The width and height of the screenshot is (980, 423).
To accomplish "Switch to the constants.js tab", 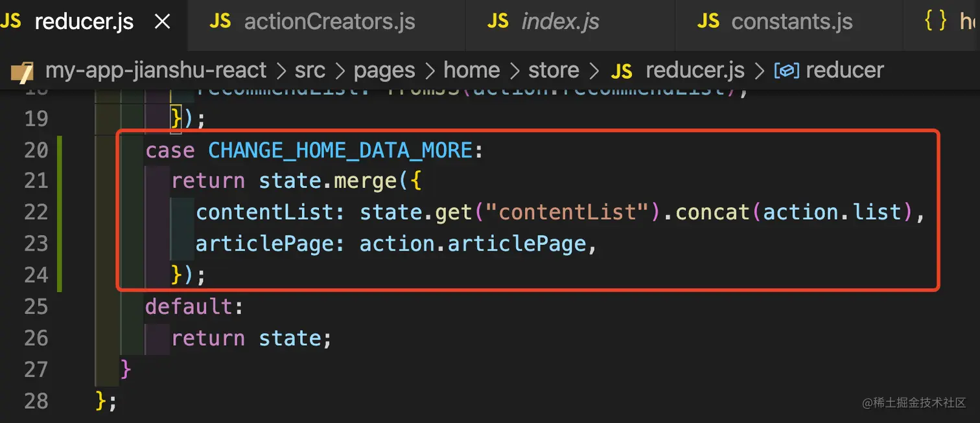I will 791,22.
